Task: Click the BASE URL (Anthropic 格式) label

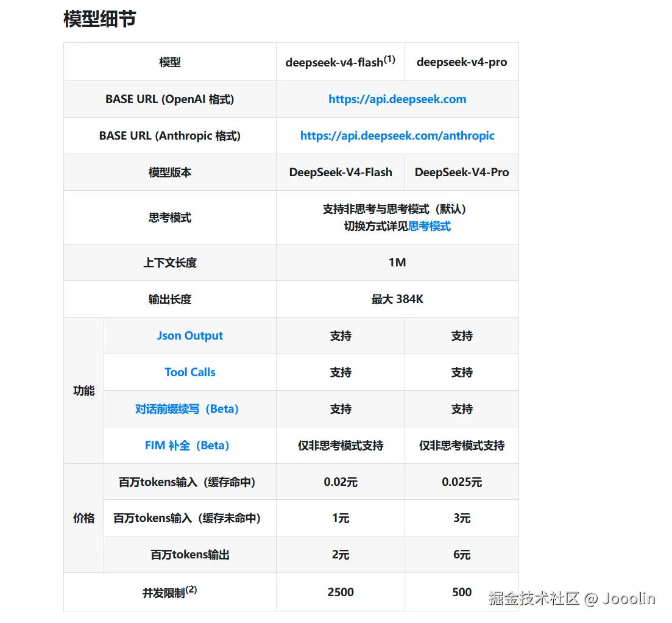Action: pyautogui.click(x=170, y=135)
